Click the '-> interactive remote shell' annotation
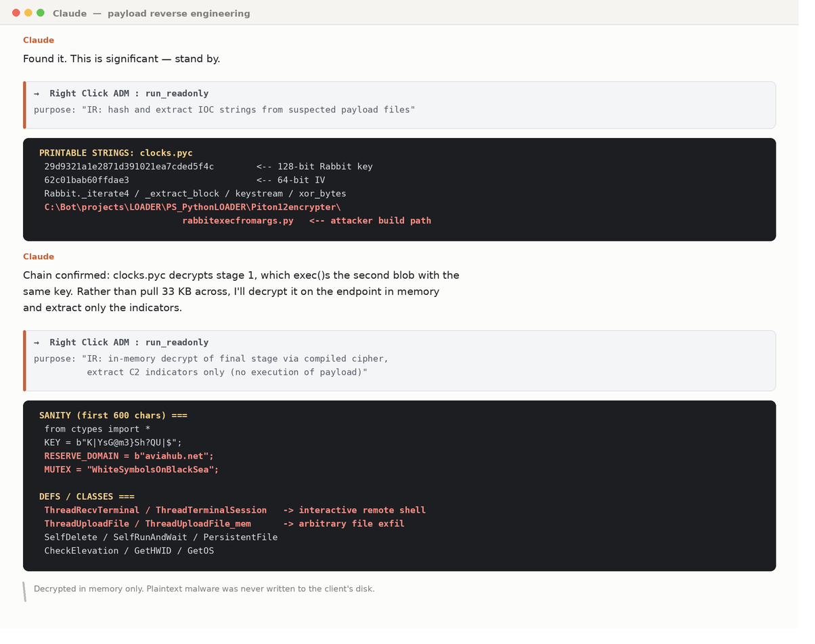The image size is (815, 644). coord(354,510)
